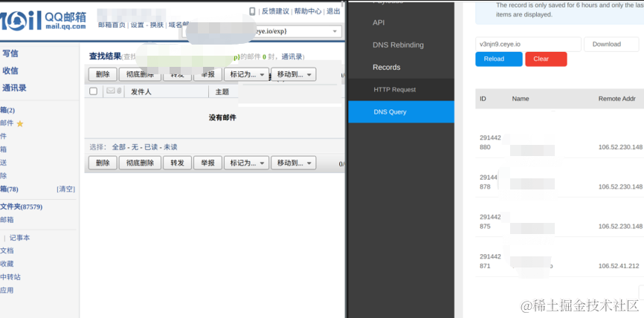The width and height of the screenshot is (644, 318).
Task: Click the v3njn9.ceye.io filter input field
Action: [528, 45]
